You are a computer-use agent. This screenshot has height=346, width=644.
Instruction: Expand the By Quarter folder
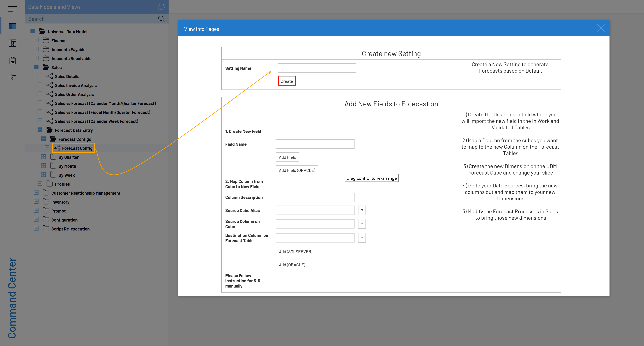(43, 157)
